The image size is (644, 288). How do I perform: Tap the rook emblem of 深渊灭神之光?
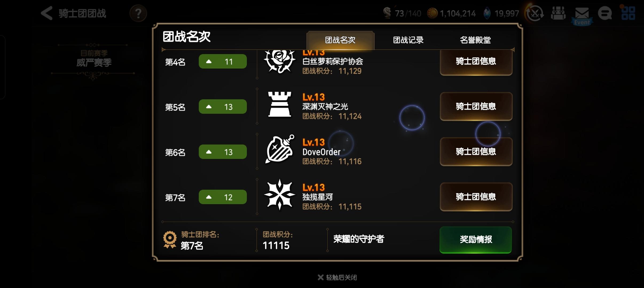[280, 104]
